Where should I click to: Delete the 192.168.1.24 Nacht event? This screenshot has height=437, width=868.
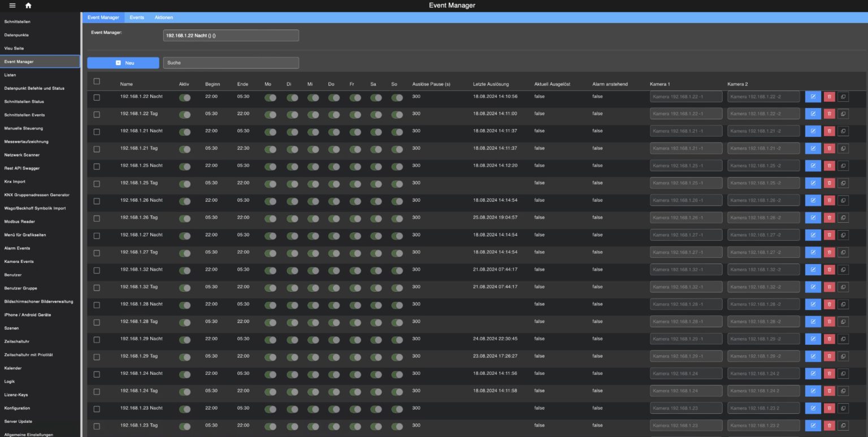click(x=829, y=373)
